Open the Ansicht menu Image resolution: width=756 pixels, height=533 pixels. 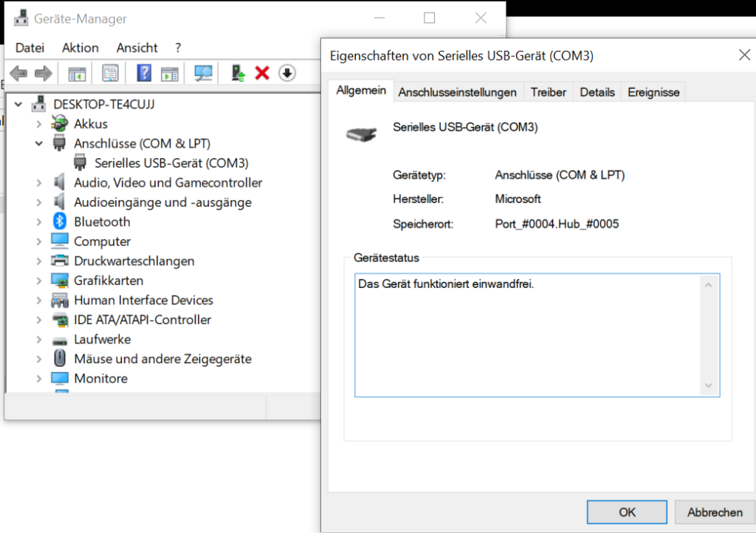point(137,47)
